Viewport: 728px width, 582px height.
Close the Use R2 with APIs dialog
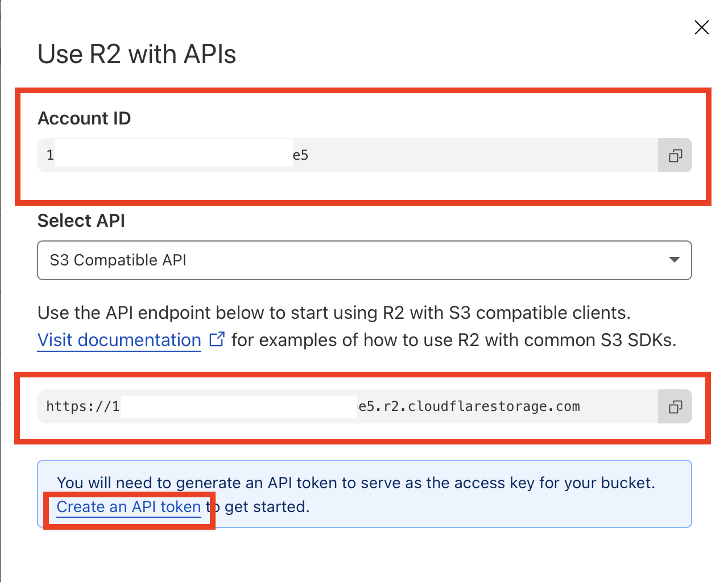[701, 27]
